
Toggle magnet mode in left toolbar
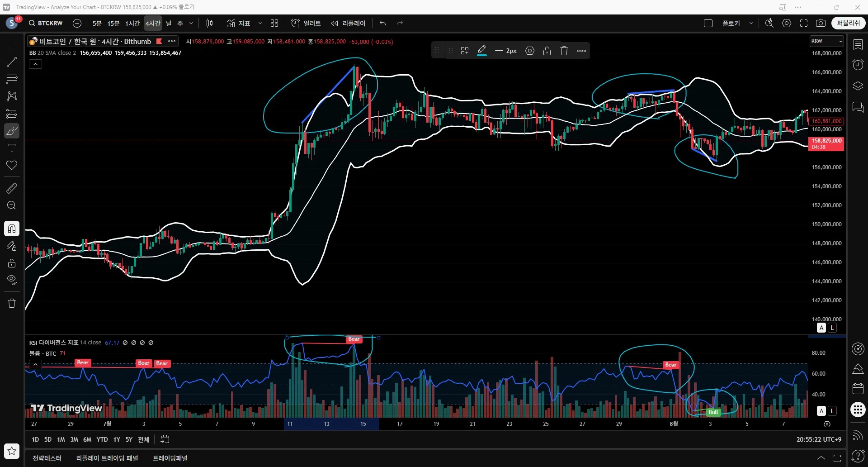[x=12, y=229]
